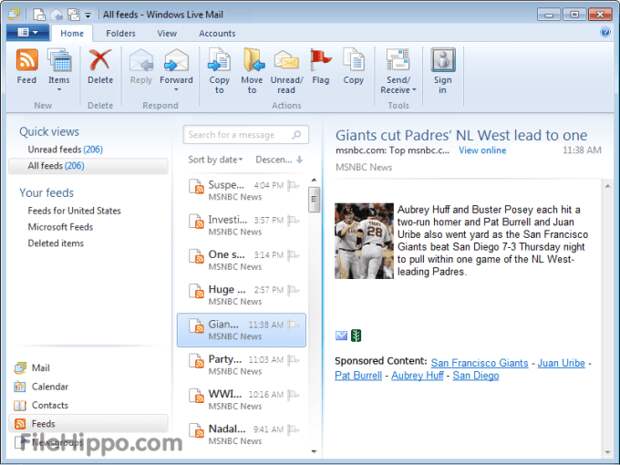
Task: Click the feed icon of the Nadal... item
Action: (x=197, y=430)
